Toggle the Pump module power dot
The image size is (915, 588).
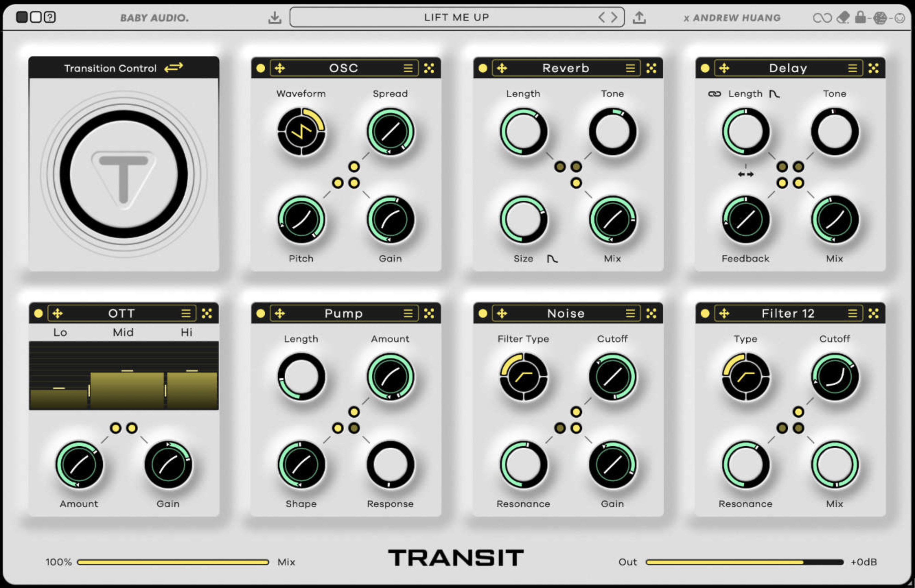[260, 314]
